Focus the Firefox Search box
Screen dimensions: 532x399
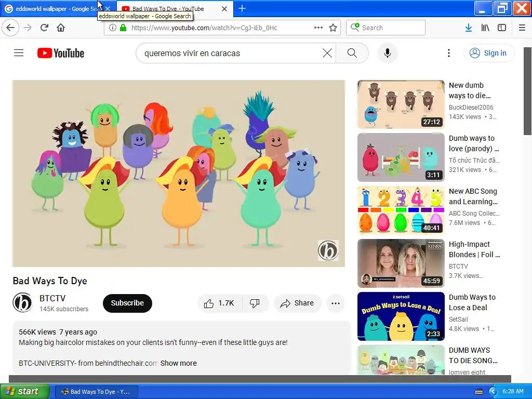385,28
